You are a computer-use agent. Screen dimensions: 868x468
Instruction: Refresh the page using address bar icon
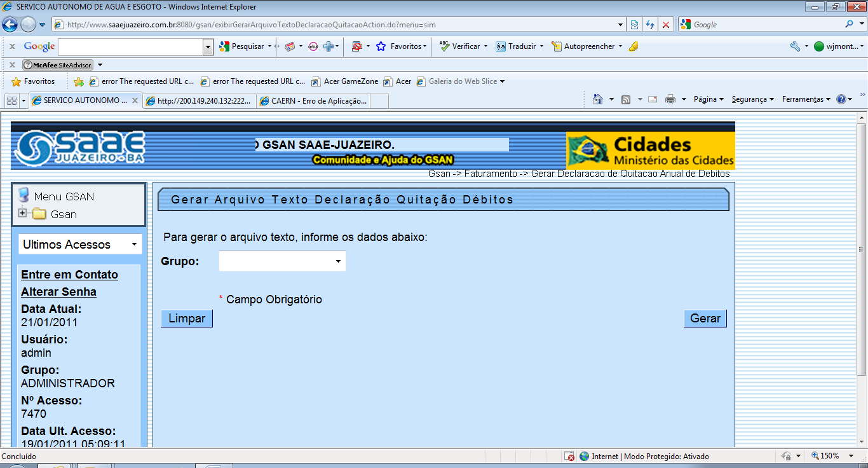[x=650, y=25]
